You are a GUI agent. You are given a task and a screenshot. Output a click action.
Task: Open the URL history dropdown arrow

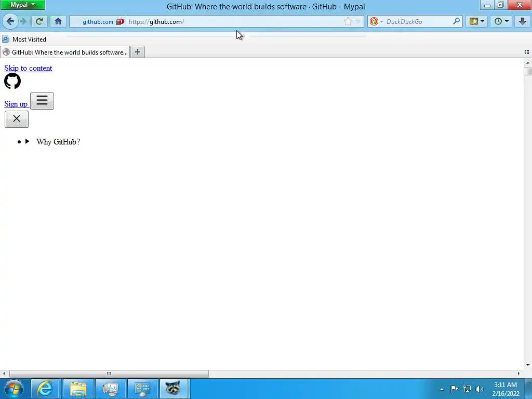tap(358, 22)
